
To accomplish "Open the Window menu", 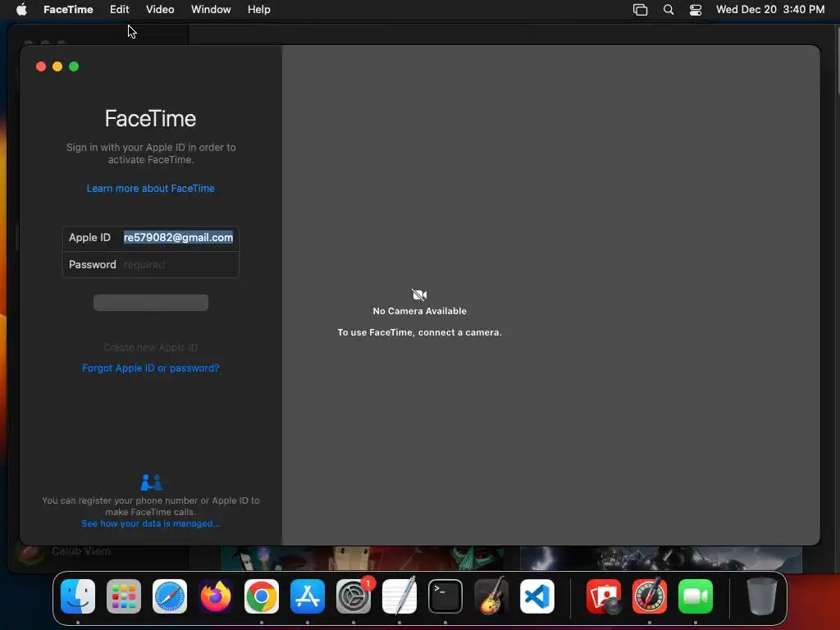I will pyautogui.click(x=211, y=10).
